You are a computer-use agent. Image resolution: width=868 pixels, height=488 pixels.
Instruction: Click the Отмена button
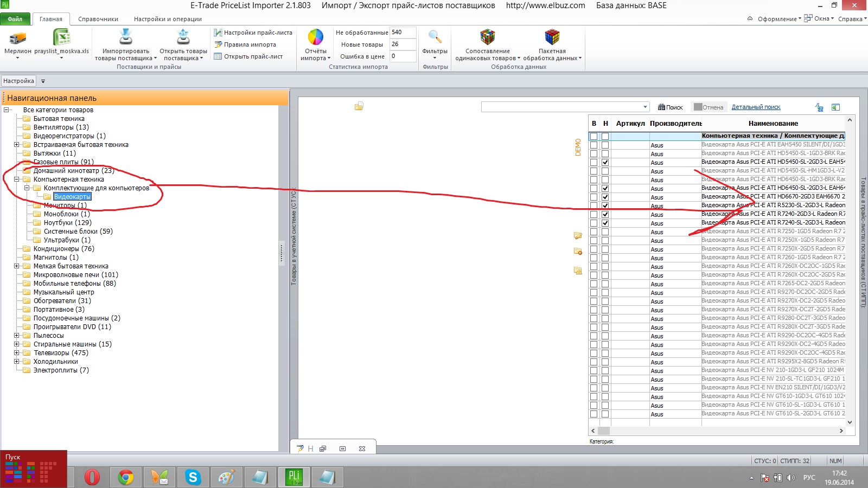point(709,107)
